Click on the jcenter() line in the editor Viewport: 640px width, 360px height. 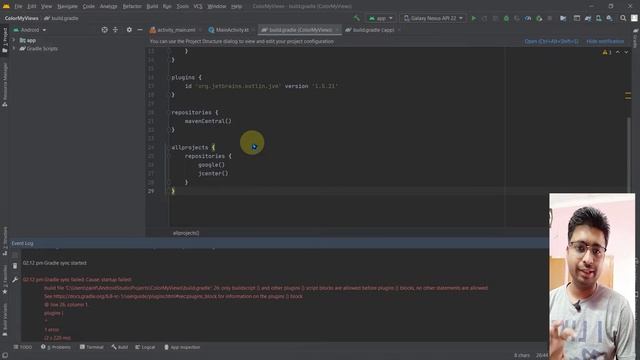click(x=213, y=173)
